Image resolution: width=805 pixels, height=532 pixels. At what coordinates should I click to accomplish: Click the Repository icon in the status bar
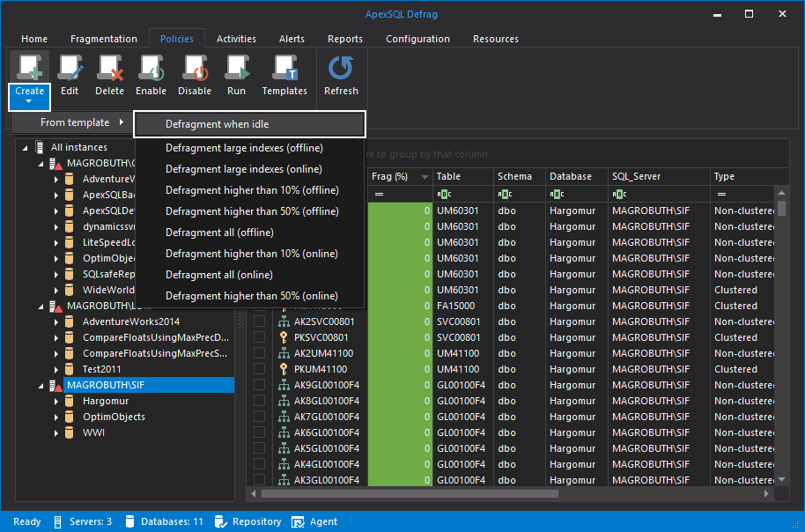(x=221, y=521)
